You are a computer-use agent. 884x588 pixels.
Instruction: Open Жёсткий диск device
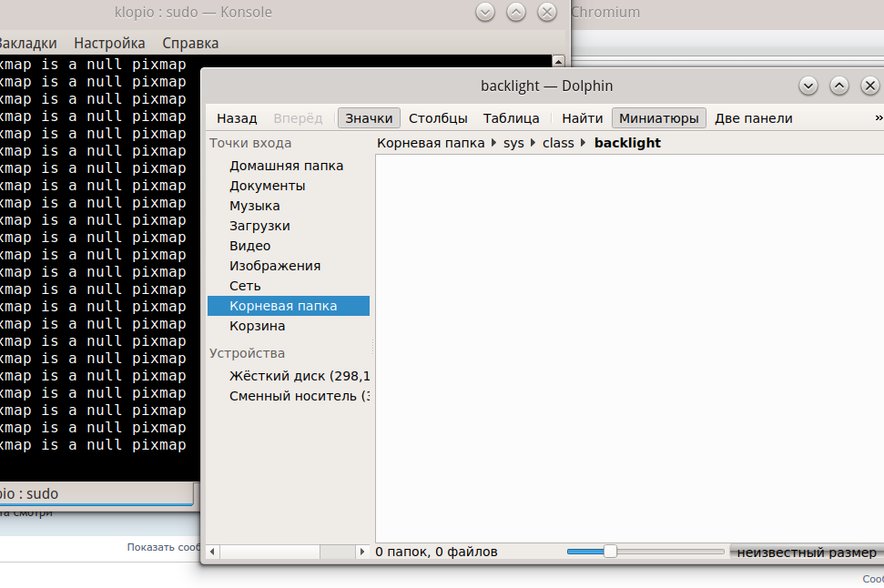[x=288, y=375]
